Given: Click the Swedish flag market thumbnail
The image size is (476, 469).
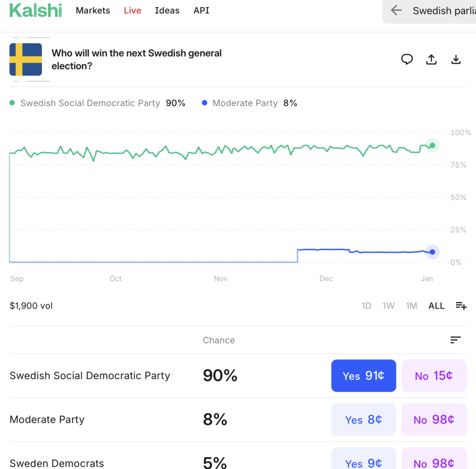Looking at the screenshot, I should 26,59.
